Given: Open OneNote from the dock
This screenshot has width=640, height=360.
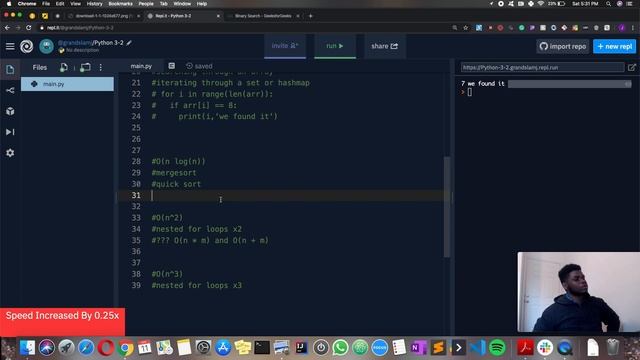Looking at the screenshot, I should (418, 348).
